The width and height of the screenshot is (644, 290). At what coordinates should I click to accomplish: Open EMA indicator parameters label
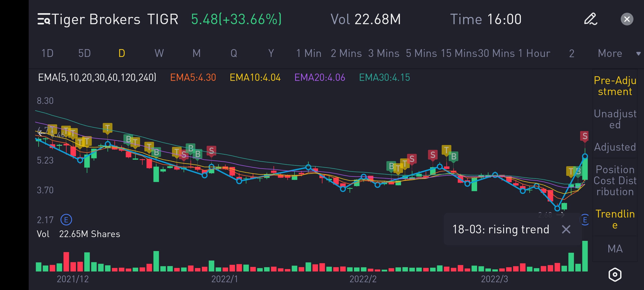point(97,78)
